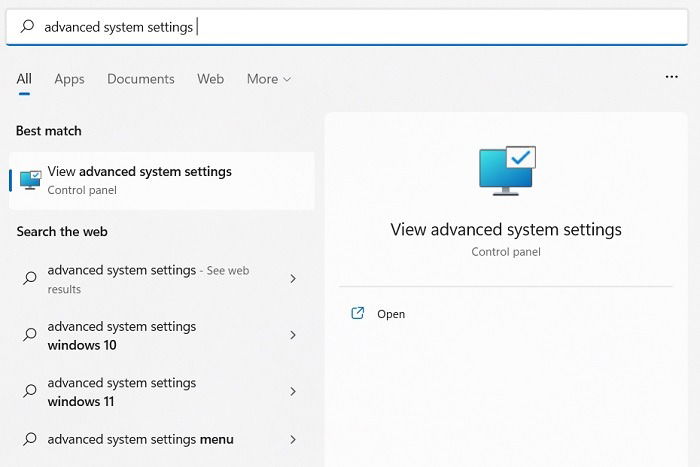Click the magnifier beside 'advanced system settings windows 11'

point(30,391)
